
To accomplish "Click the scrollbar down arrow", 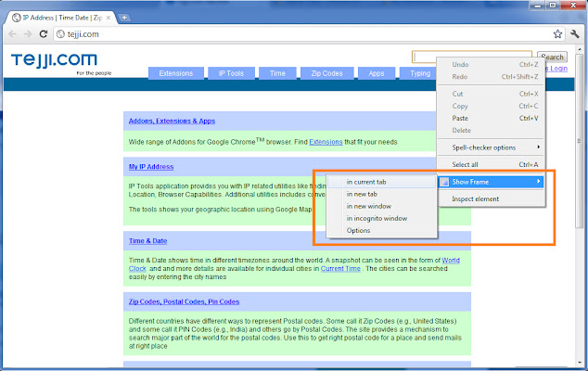I will coord(580,363).
